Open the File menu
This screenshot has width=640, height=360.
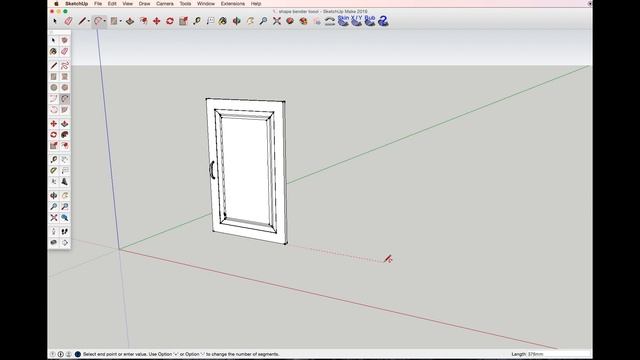pyautogui.click(x=98, y=3)
